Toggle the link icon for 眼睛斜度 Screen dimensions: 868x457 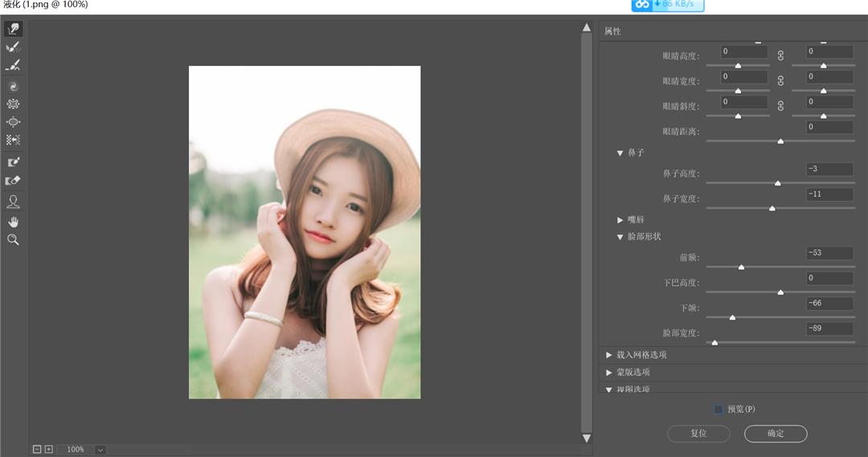(x=780, y=105)
